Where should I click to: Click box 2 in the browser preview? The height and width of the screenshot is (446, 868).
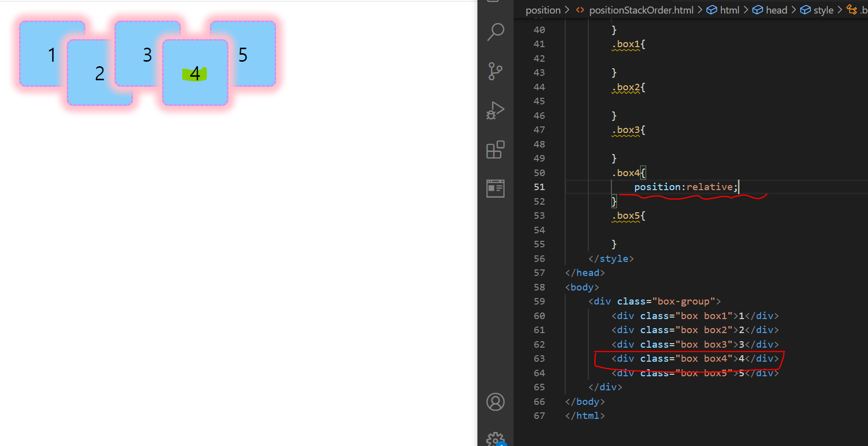coord(99,73)
